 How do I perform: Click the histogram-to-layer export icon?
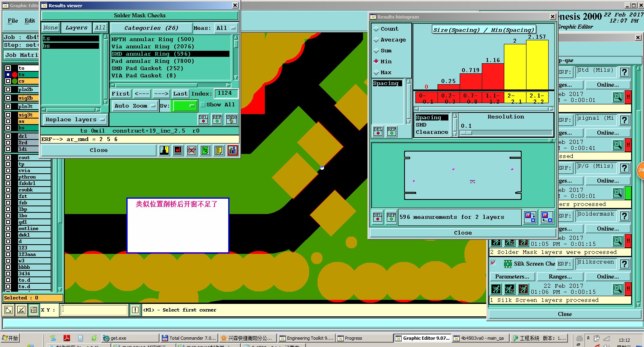(530, 217)
